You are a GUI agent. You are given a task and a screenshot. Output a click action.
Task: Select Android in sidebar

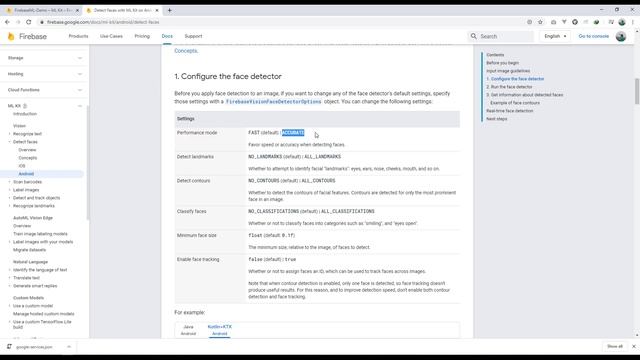click(x=26, y=174)
